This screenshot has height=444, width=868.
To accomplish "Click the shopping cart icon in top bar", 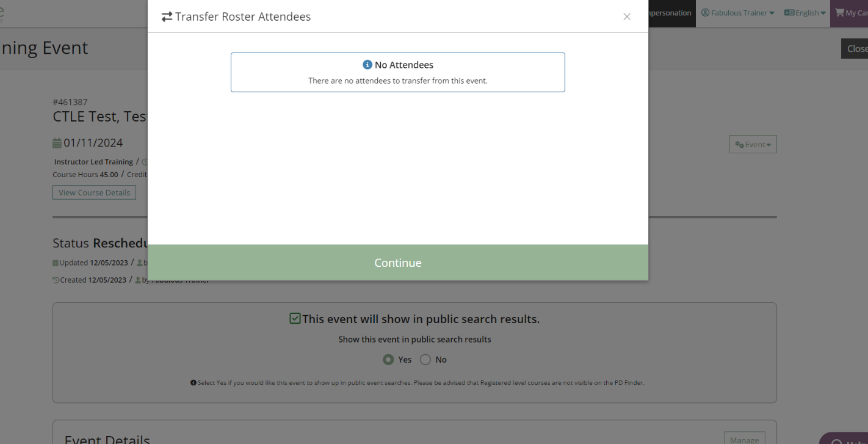I will 839,13.
